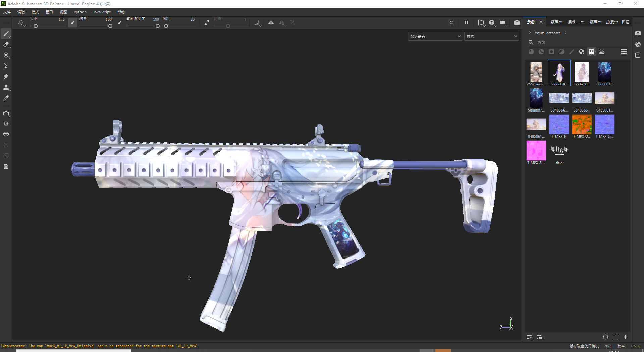Open the 模式 menu

click(35, 12)
